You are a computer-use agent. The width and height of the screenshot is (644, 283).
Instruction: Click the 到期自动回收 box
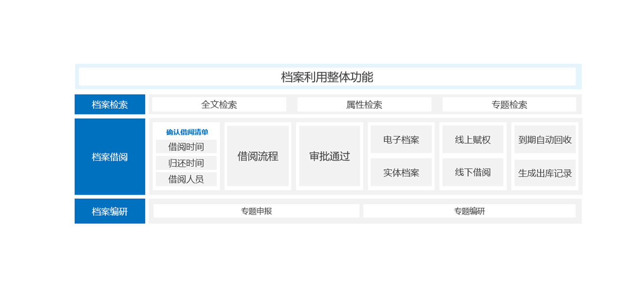click(x=545, y=140)
